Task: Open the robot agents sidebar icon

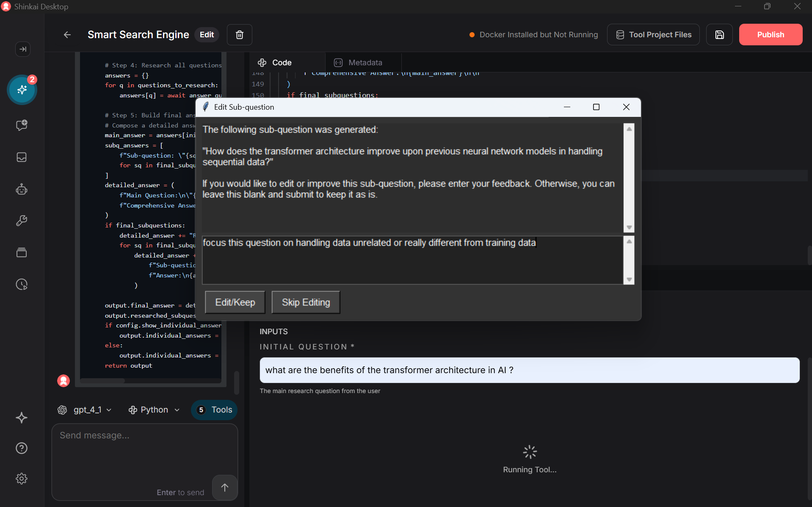Action: pos(22,189)
